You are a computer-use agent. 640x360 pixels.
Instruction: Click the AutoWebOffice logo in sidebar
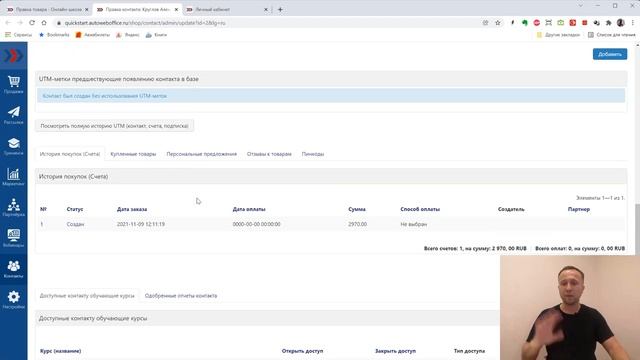[x=13, y=56]
